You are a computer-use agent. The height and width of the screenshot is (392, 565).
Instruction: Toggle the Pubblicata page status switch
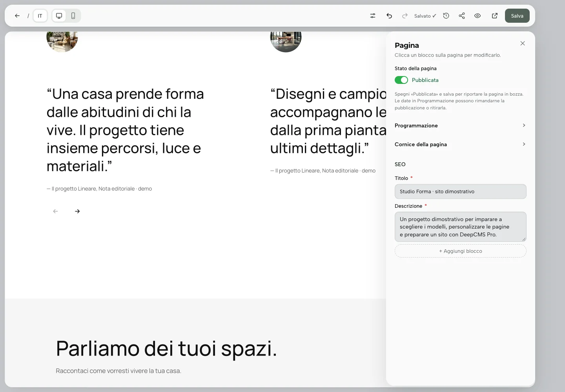point(401,80)
